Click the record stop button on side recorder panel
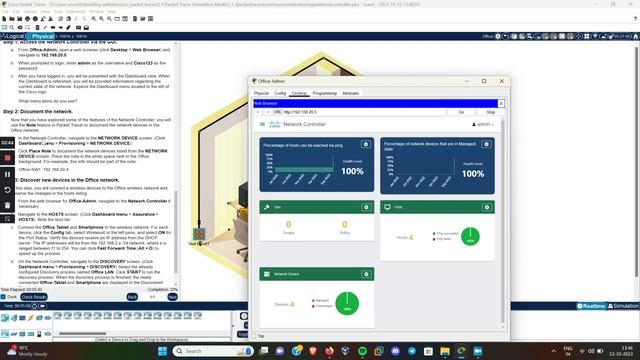This screenshot has width=640, height=360. point(7,158)
